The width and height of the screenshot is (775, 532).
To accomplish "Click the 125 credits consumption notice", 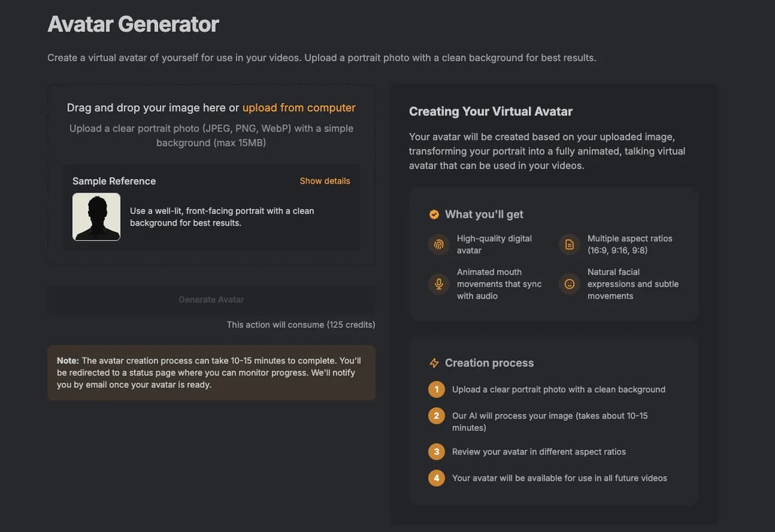I will tap(301, 324).
